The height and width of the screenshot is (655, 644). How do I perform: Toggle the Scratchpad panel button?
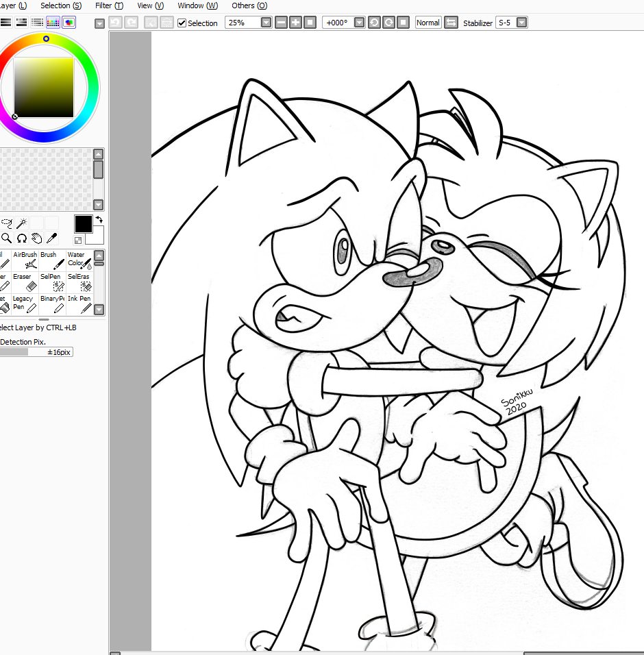pyautogui.click(x=69, y=23)
